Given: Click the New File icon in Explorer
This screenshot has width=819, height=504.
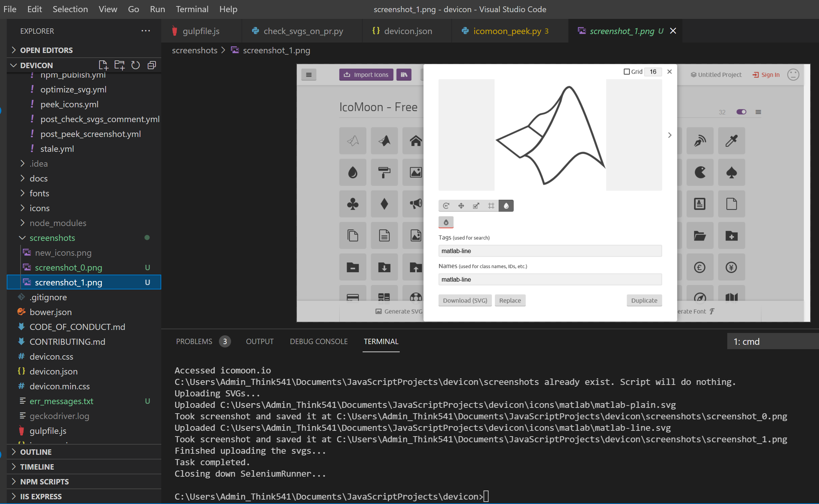Looking at the screenshot, I should (x=103, y=65).
